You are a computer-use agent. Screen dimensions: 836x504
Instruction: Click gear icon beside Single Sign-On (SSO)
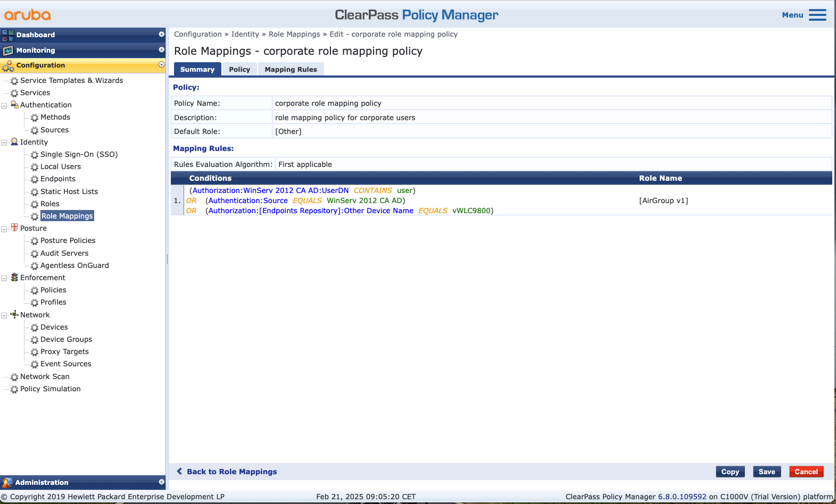click(x=35, y=155)
